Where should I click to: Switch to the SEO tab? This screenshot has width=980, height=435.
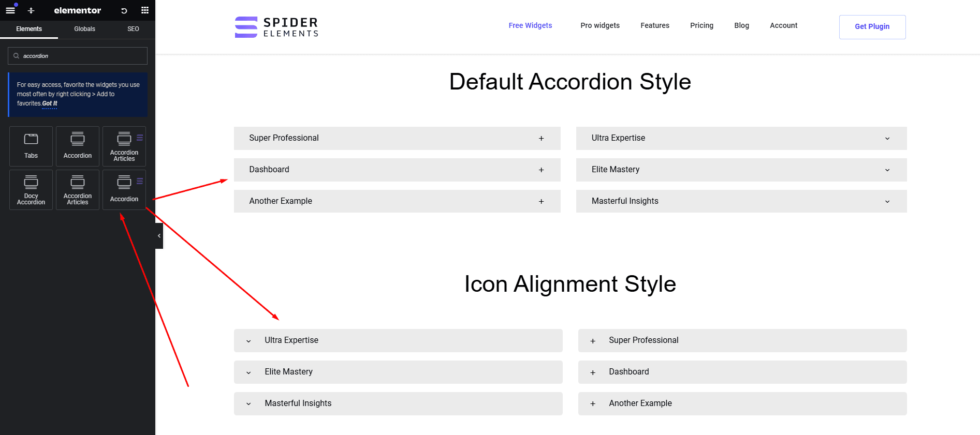click(133, 29)
